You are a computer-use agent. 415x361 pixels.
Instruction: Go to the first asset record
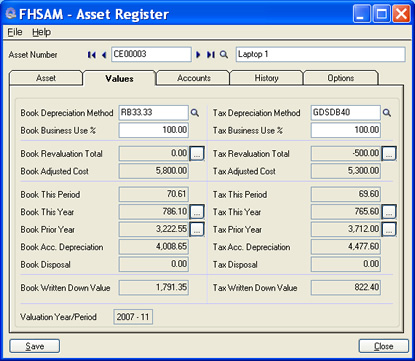pyautogui.click(x=92, y=55)
